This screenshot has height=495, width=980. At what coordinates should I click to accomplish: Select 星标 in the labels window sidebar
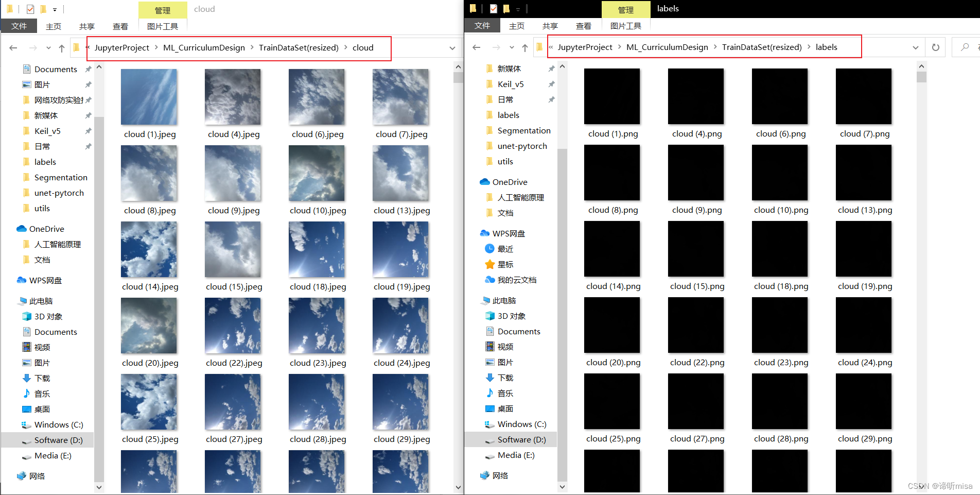[x=499, y=264]
